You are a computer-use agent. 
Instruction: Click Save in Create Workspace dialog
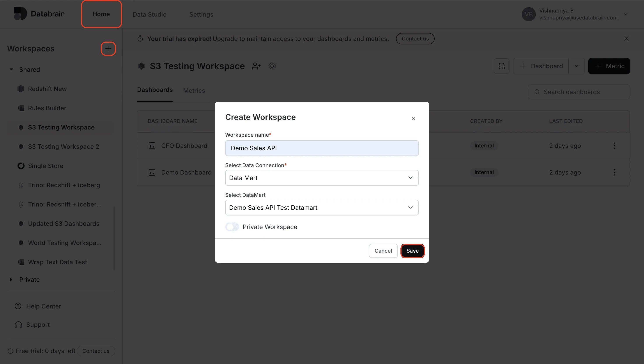coord(412,251)
